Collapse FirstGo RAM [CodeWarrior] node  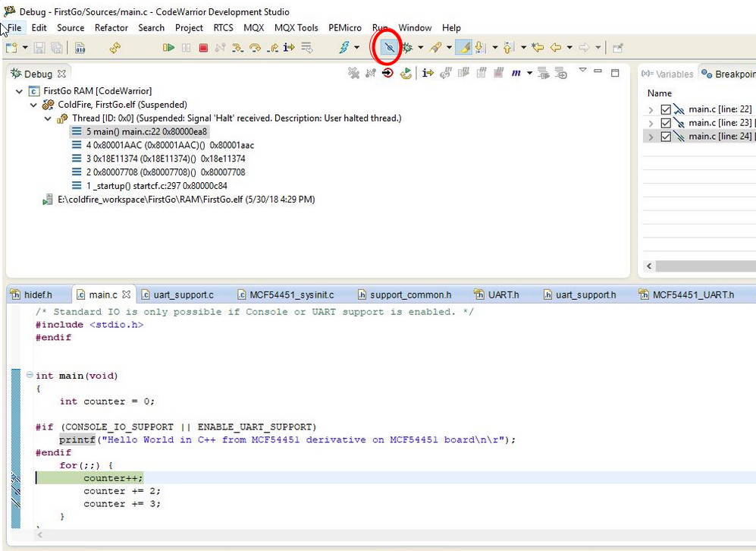click(x=19, y=91)
